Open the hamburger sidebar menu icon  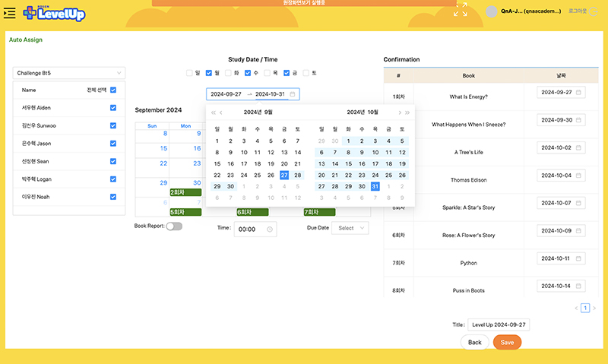tap(11, 13)
